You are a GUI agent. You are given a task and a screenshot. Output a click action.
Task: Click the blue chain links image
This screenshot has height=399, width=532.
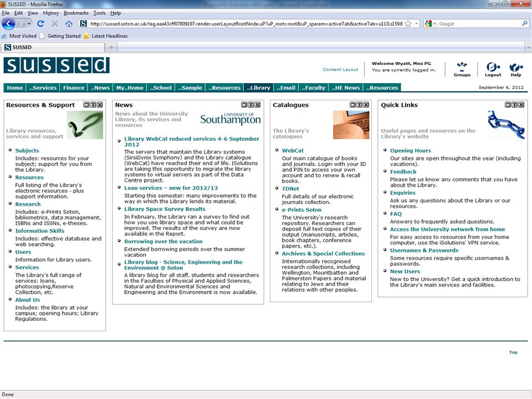506,125
